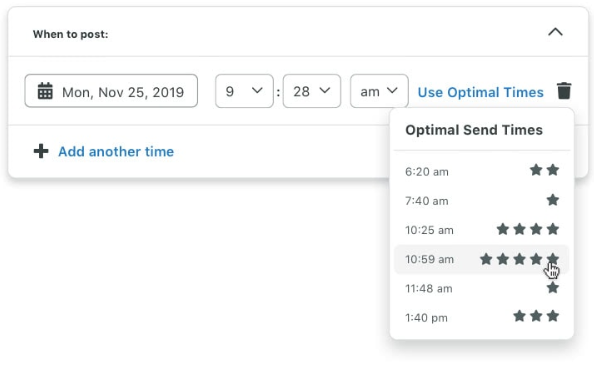The image size is (594, 386).
Task: Click the single star beside 11:48 am
Action: (553, 288)
